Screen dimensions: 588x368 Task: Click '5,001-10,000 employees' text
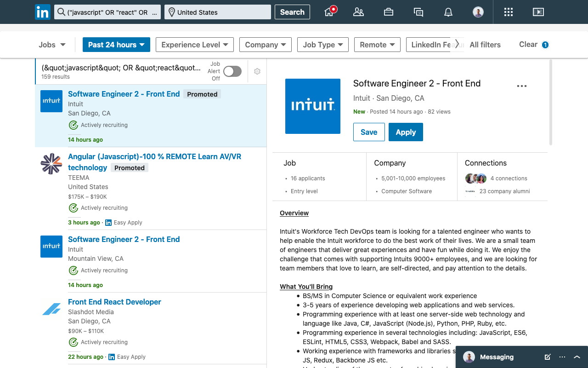tap(413, 178)
